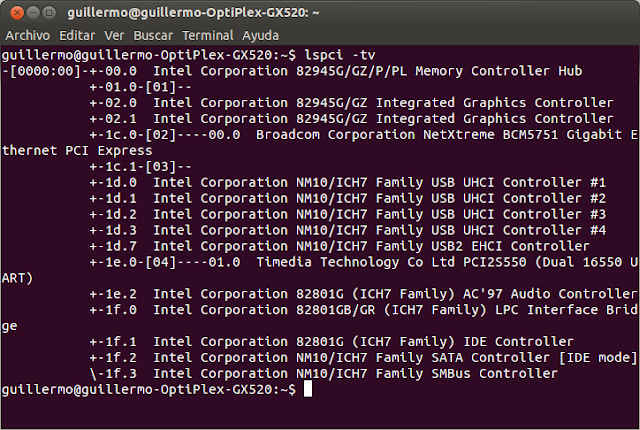
Task: Minimize the terminal window
Action: [33, 13]
